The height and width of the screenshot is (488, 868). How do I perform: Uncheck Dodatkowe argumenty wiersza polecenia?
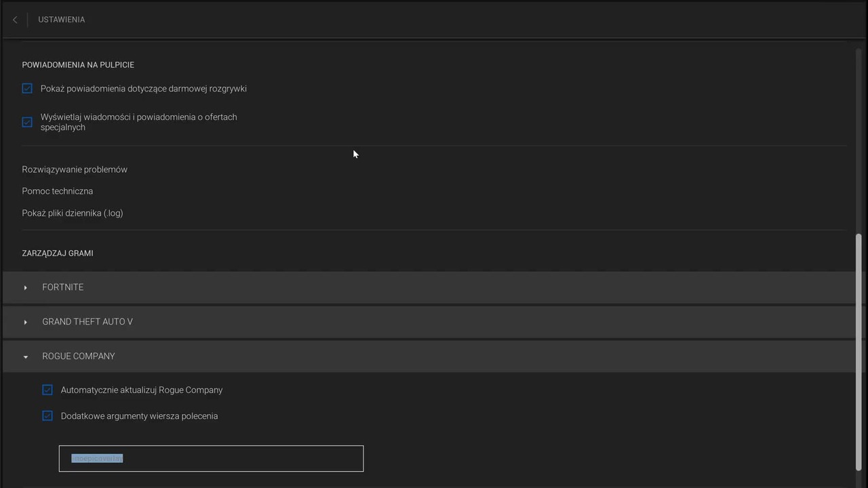pyautogui.click(x=47, y=415)
